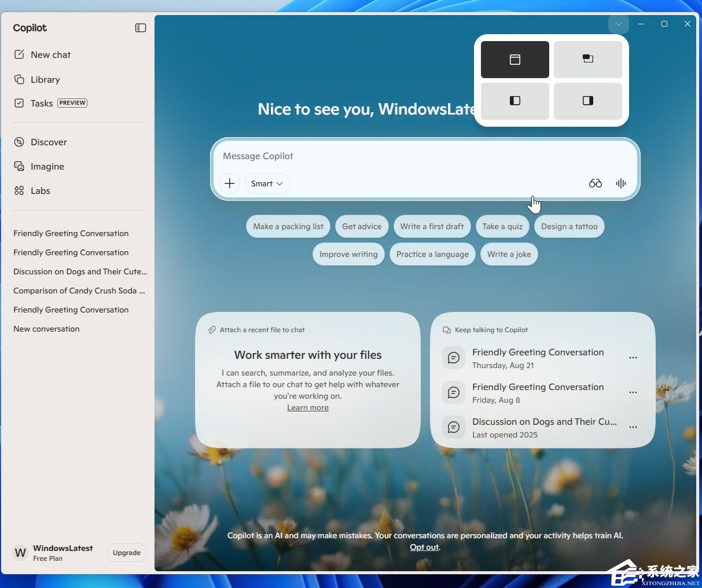Open Thursday, Aug 21 Friendly Greeting Conversation card item

pos(538,358)
